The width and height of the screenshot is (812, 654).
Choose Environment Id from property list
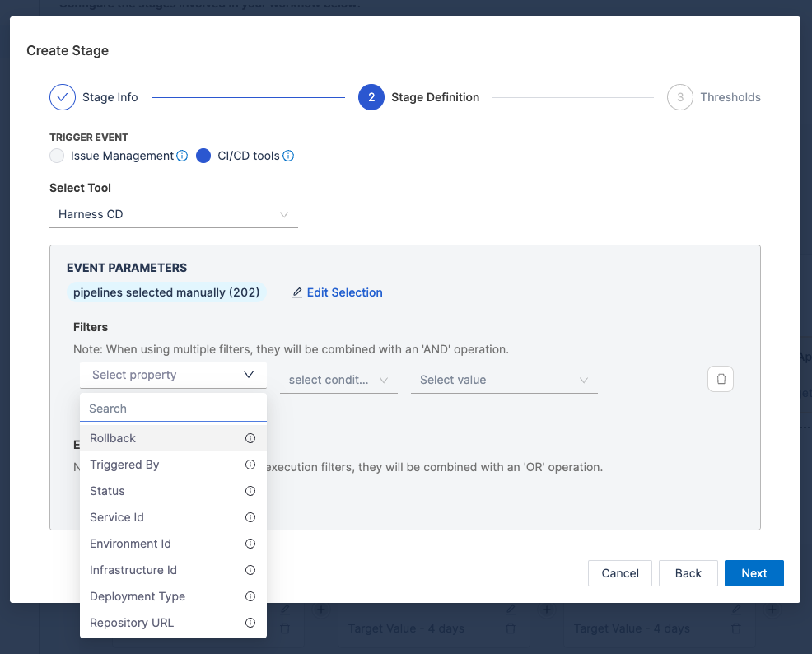(x=130, y=544)
